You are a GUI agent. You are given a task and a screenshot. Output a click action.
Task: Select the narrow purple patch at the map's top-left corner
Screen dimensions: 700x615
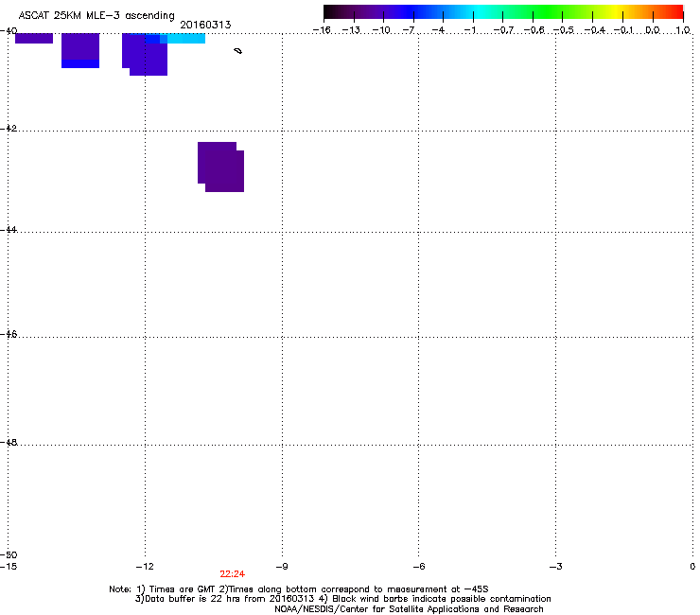coord(34,39)
